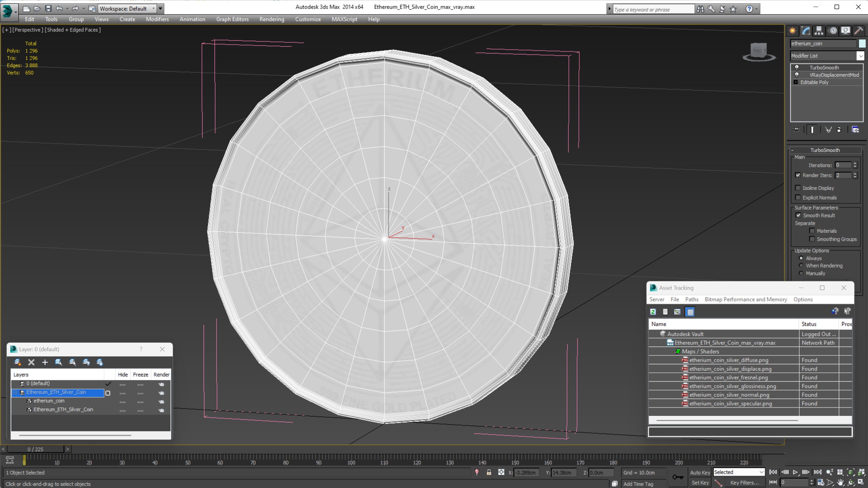Click Make Unique modifier icon
Image resolution: width=868 pixels, height=488 pixels.
coord(828,130)
